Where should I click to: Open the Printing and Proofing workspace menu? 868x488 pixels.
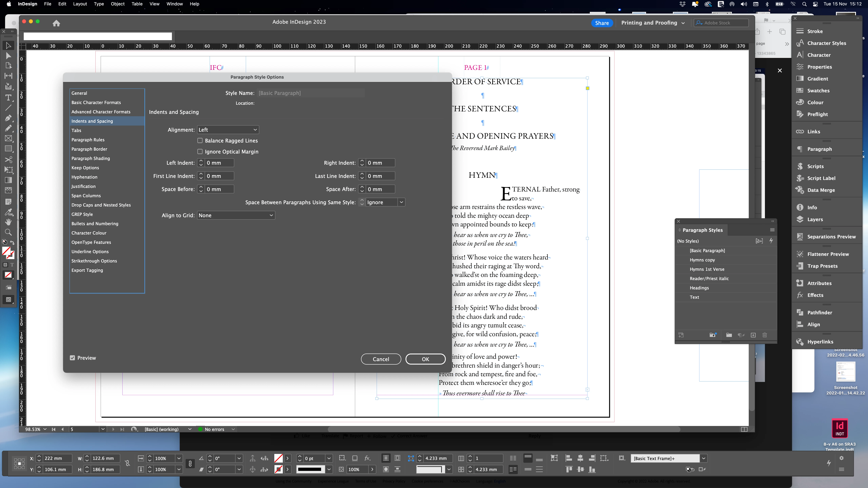653,23
